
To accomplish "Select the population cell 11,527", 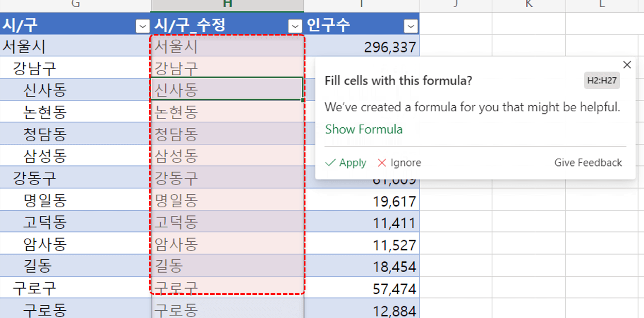I will (361, 244).
